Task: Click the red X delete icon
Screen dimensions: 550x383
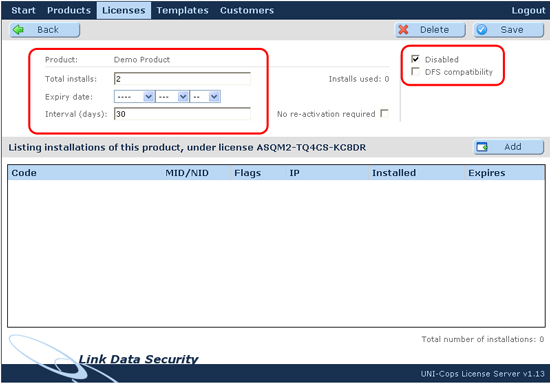Action: click(403, 30)
